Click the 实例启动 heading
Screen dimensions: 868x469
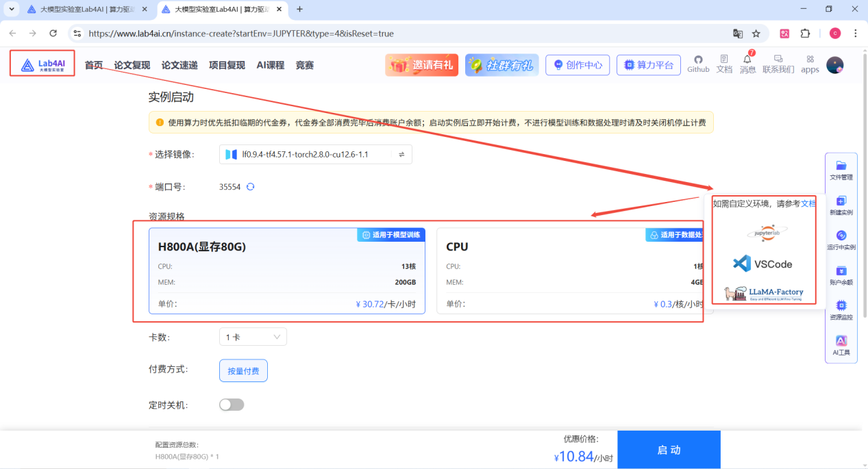pos(171,97)
